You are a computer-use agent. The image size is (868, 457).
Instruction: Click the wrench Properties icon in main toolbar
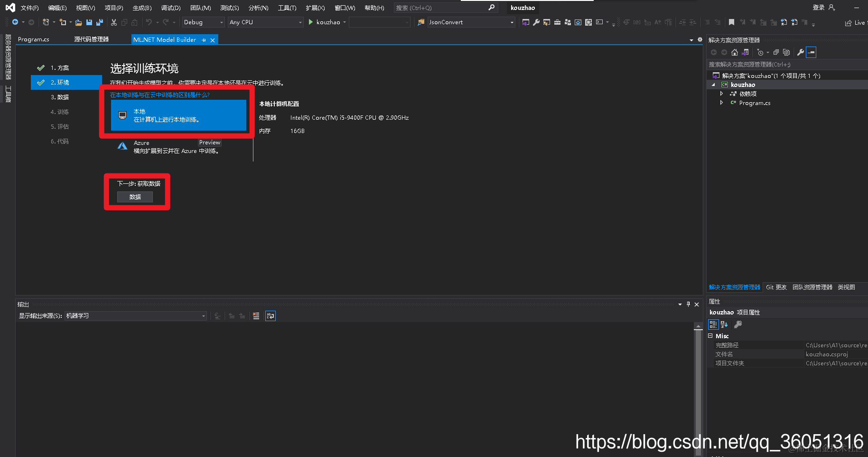pyautogui.click(x=536, y=22)
